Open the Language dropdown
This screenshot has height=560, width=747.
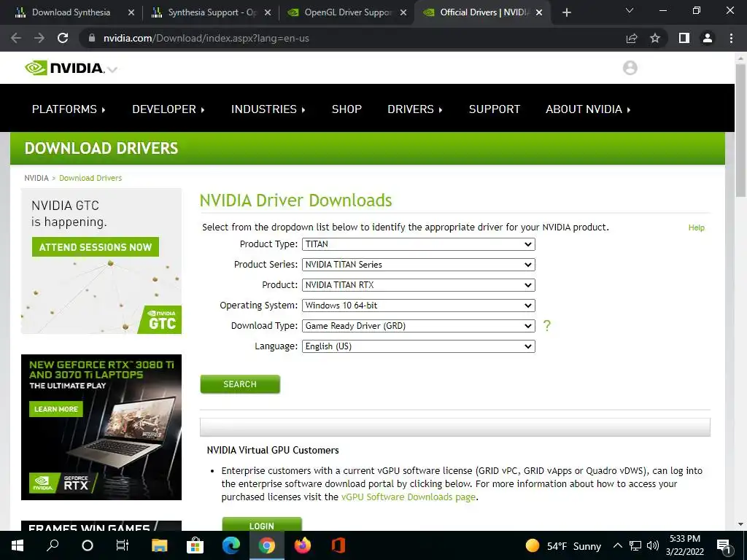418,346
